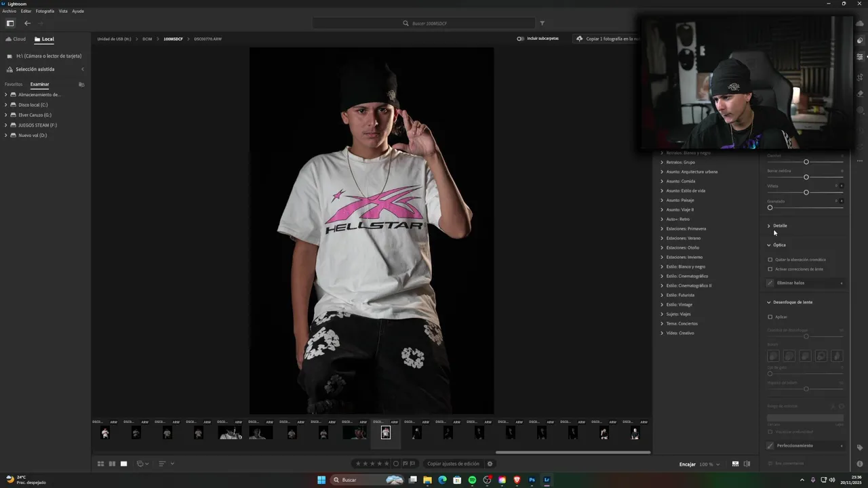Check Aplicar under Desenfoque de lente
This screenshot has height=488, width=868.
(x=770, y=317)
